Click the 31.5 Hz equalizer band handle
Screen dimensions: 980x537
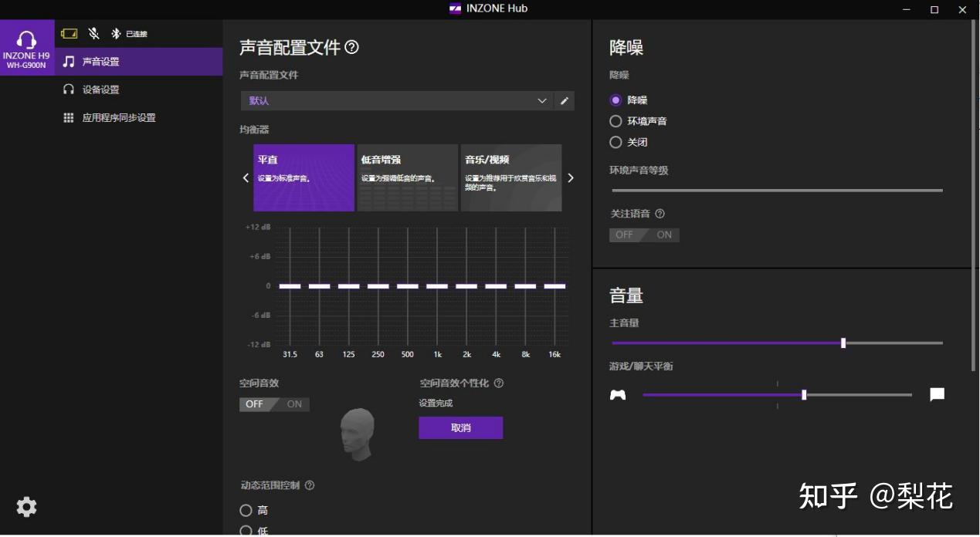tap(290, 286)
